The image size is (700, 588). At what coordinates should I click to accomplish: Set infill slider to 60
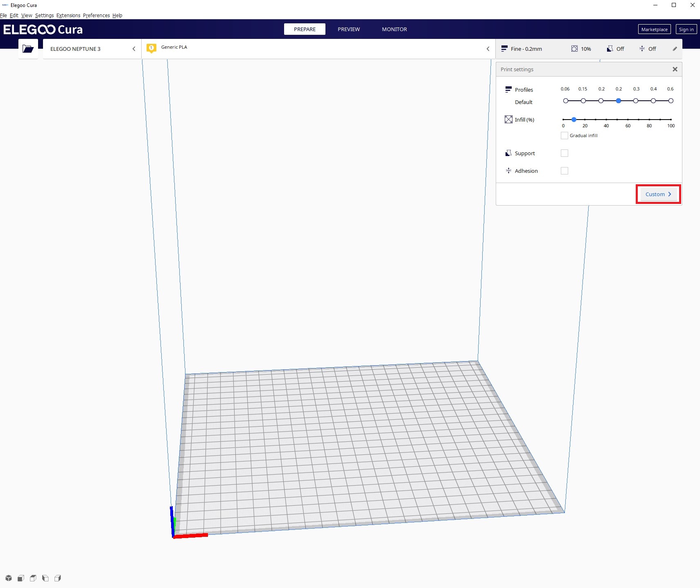[x=628, y=120]
